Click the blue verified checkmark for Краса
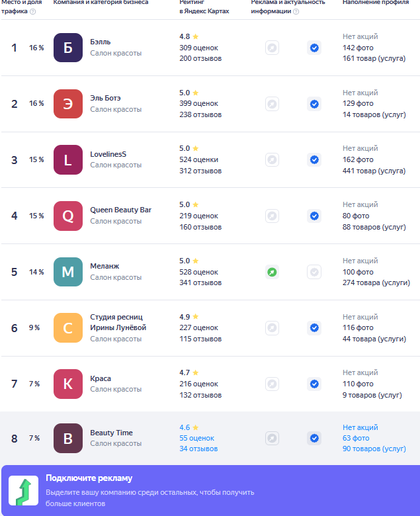420x516 pixels. pyautogui.click(x=314, y=384)
